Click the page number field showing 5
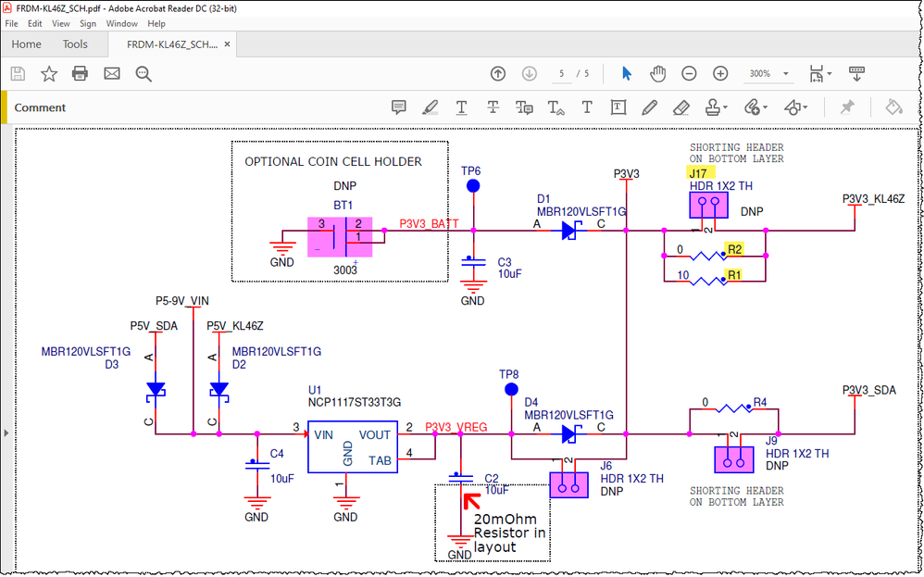 click(562, 74)
